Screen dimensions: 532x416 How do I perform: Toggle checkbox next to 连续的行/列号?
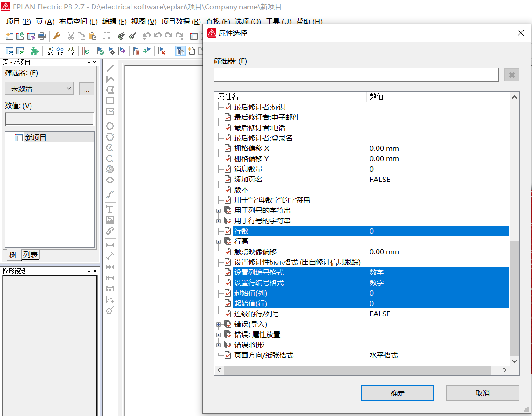pos(228,314)
